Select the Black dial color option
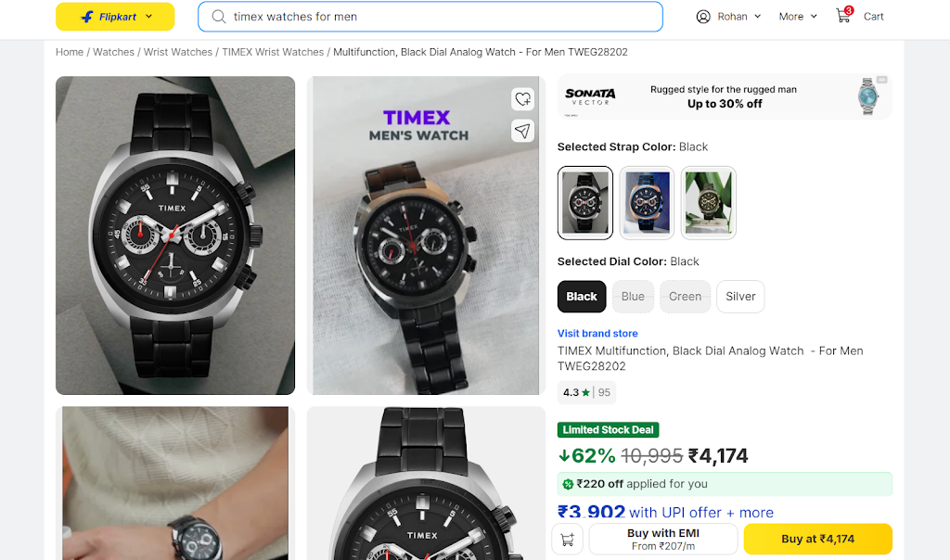This screenshot has width=950, height=560. [582, 297]
